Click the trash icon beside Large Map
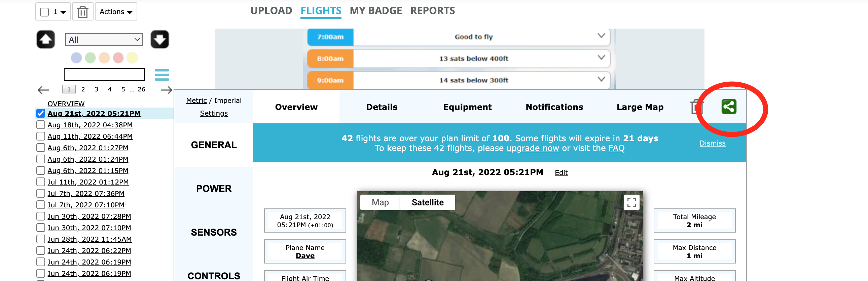Viewport: 868px width, 281px height. [x=695, y=107]
